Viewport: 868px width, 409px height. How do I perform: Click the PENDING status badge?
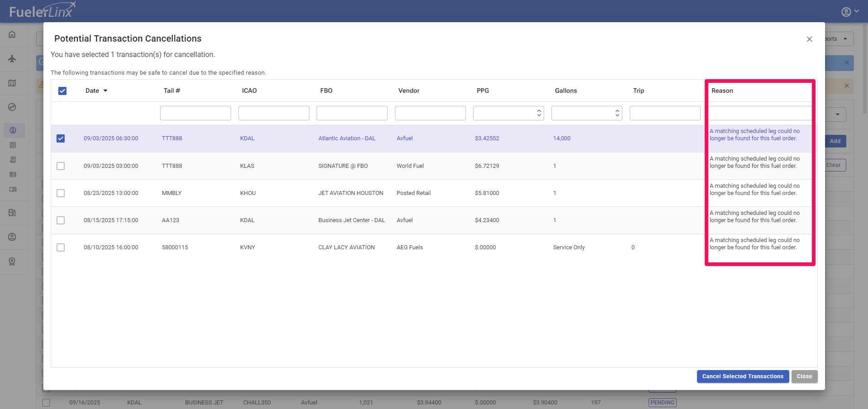tap(663, 403)
